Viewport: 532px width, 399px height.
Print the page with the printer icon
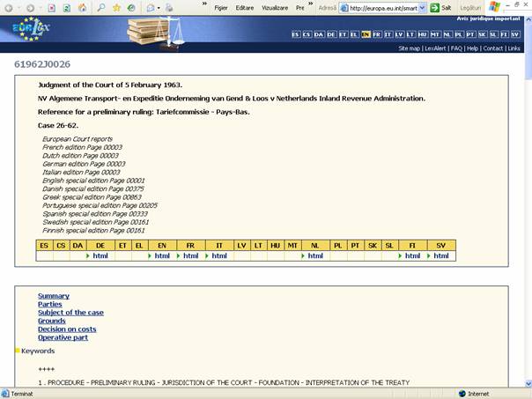169,8
